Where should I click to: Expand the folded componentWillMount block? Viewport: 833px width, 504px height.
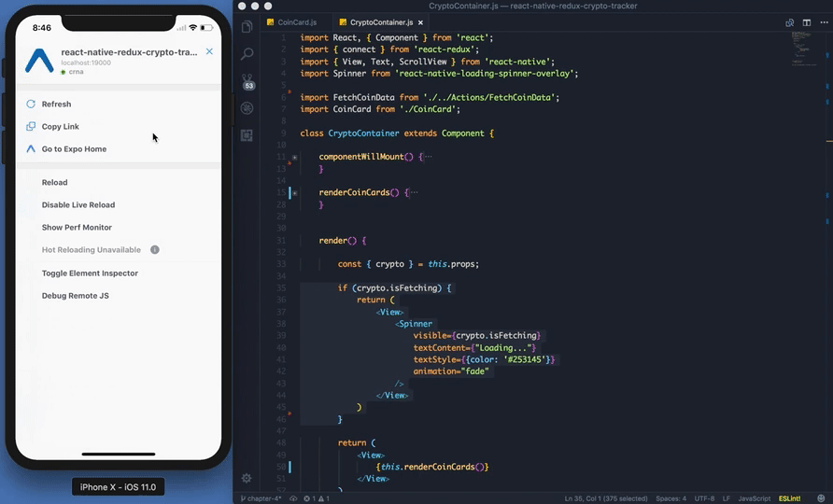click(294, 157)
